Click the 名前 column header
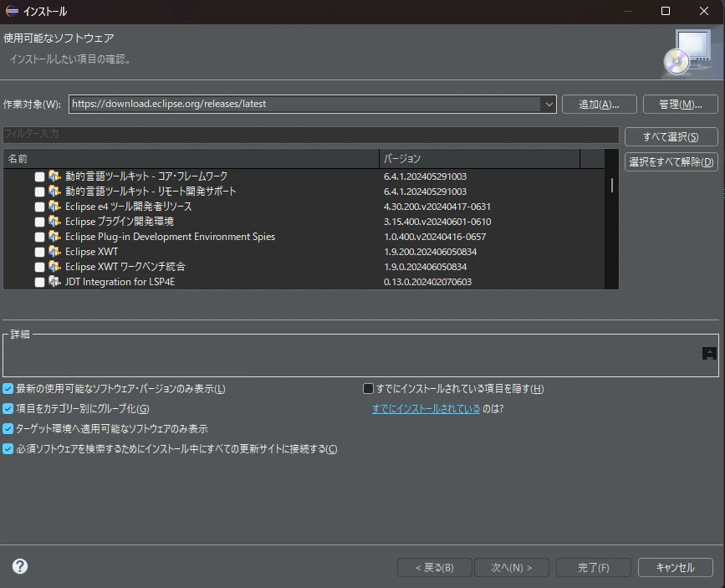 click(x=191, y=159)
